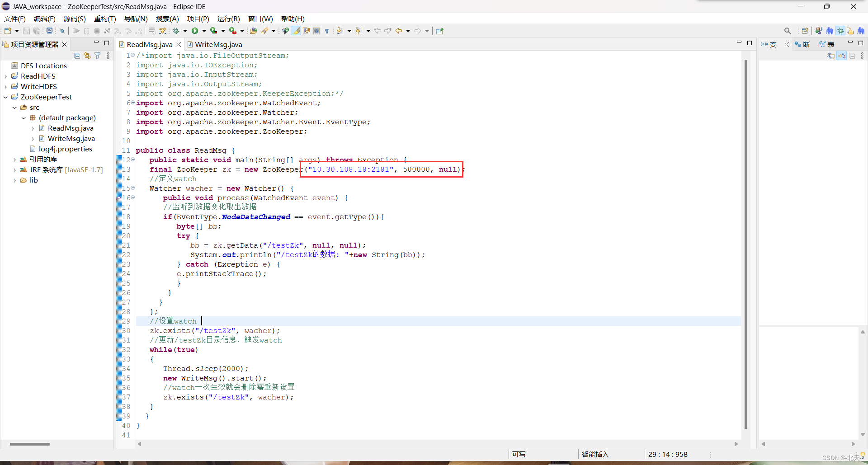Toggle Word Wrap in the editor toolbar

[x=306, y=31]
